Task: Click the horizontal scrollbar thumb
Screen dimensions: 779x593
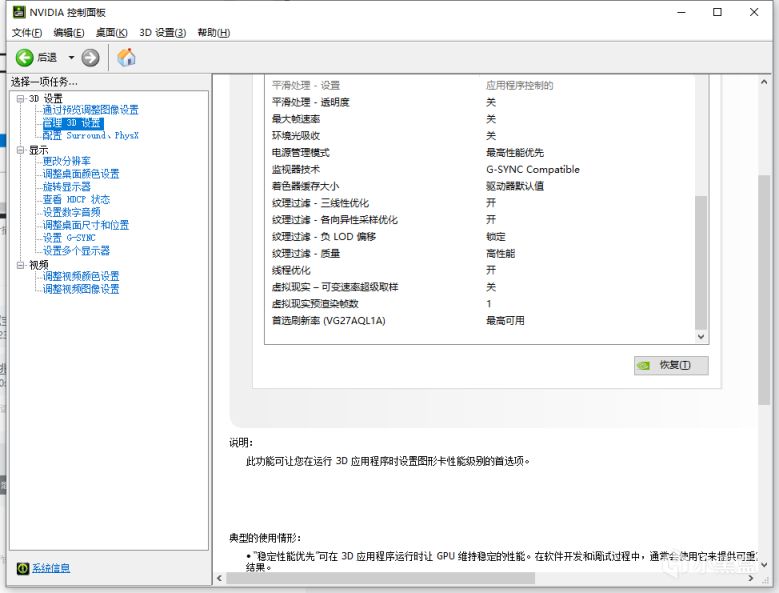Action: click(381, 578)
